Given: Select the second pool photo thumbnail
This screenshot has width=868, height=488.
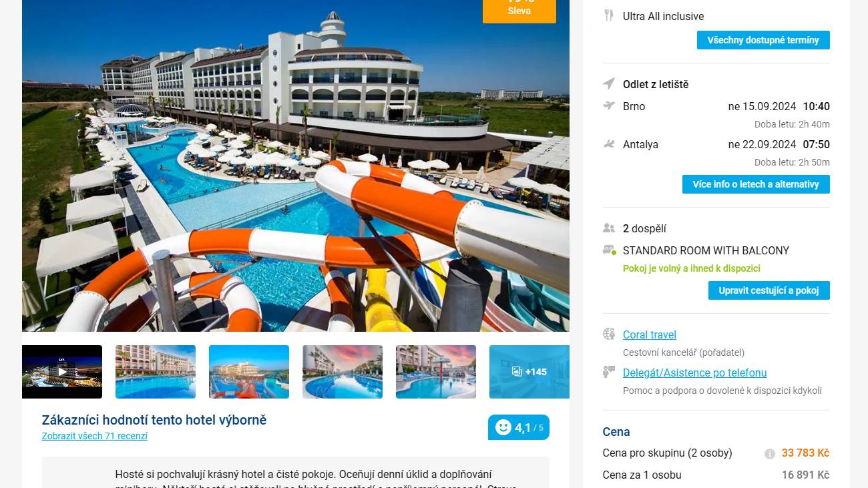Looking at the screenshot, I should tap(343, 372).
